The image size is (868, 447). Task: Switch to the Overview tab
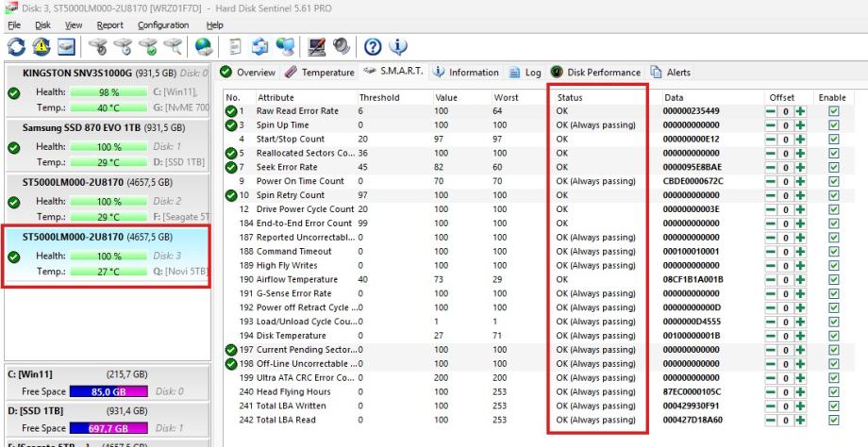247,72
